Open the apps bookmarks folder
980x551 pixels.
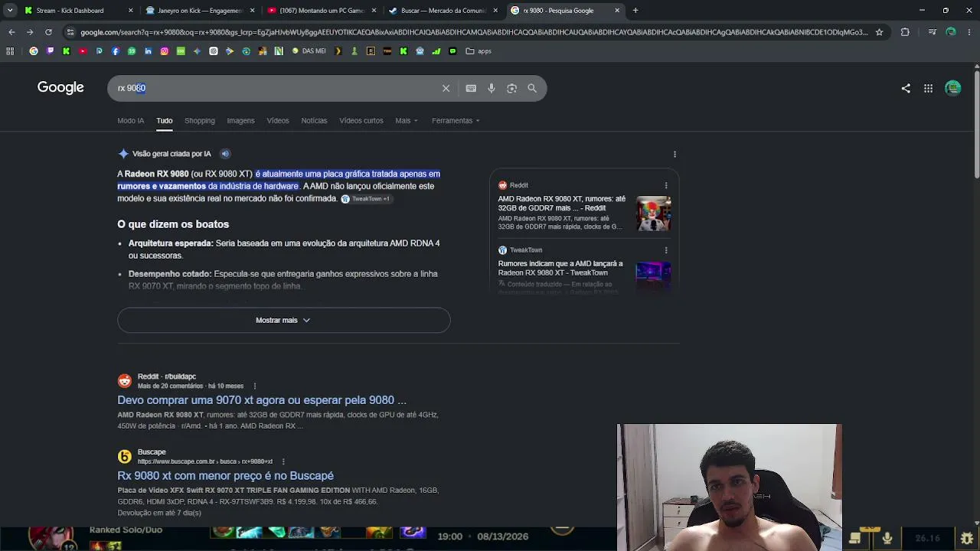point(479,51)
